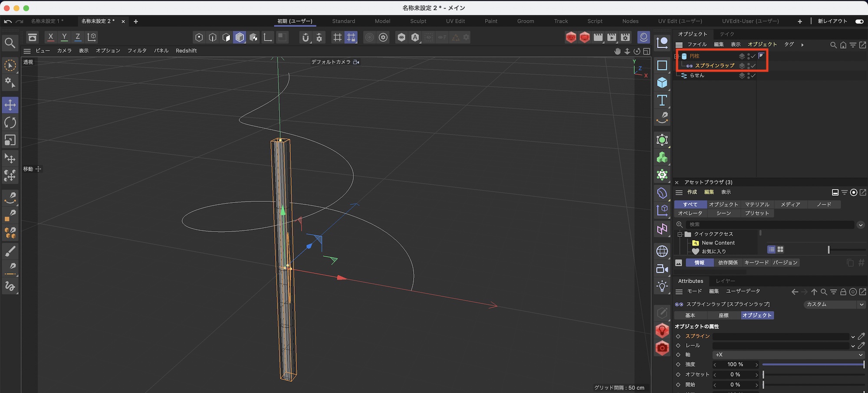Click the Text spline tool icon
This screenshot has width=868, height=393.
(662, 100)
